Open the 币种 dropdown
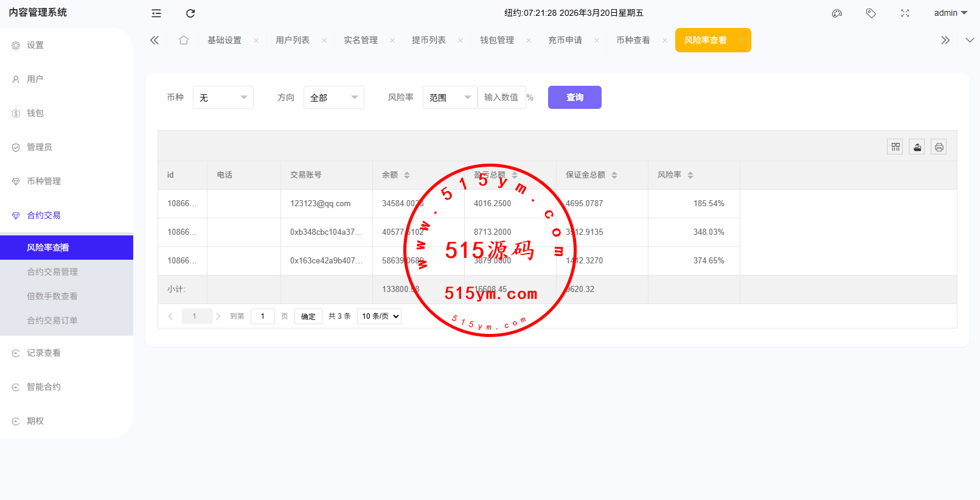The width and height of the screenshot is (980, 500). [223, 97]
